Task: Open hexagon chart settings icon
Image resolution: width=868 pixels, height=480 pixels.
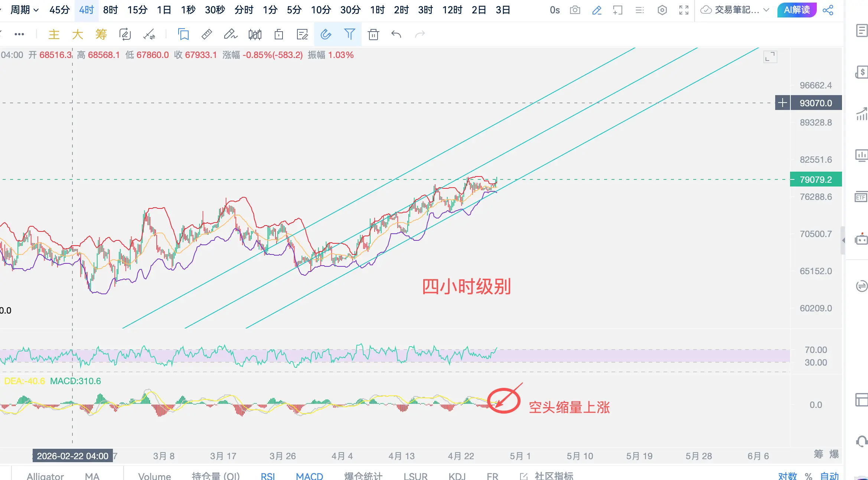Action: 662,10
